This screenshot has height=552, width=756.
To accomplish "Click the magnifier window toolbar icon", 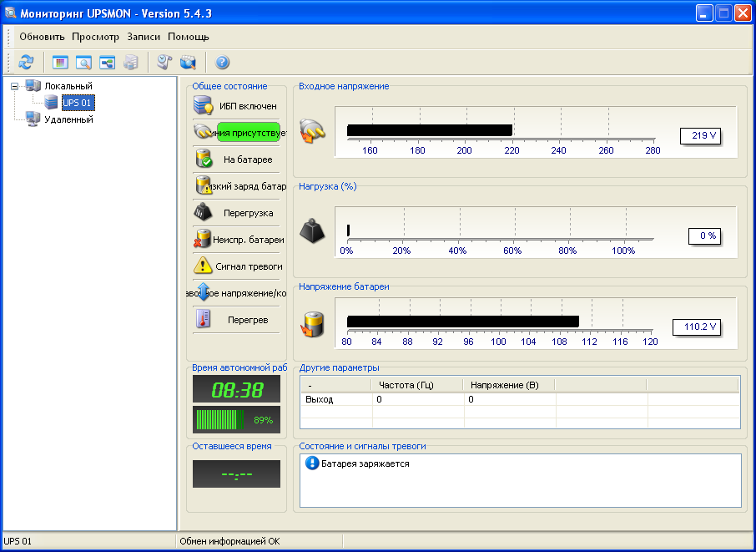I will click(83, 63).
